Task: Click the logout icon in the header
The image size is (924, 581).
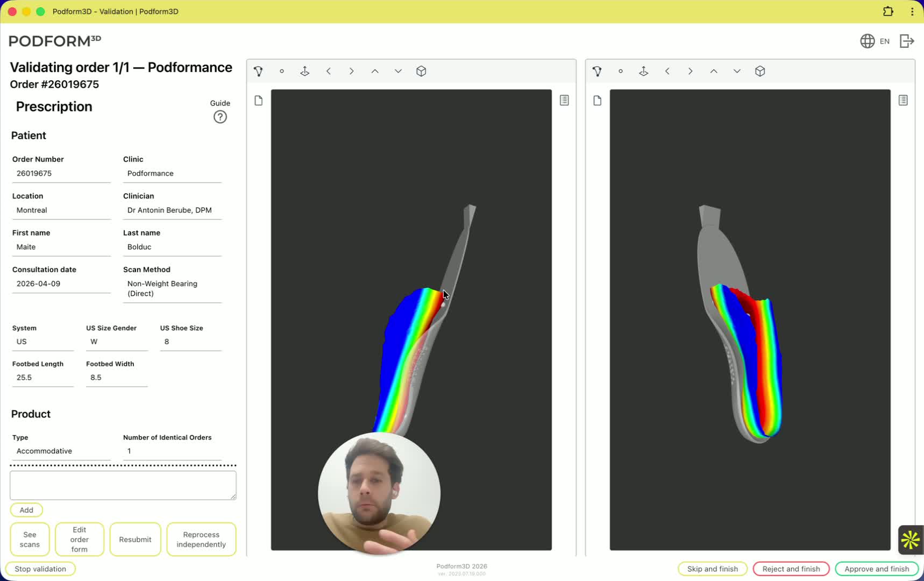Action: tap(907, 41)
